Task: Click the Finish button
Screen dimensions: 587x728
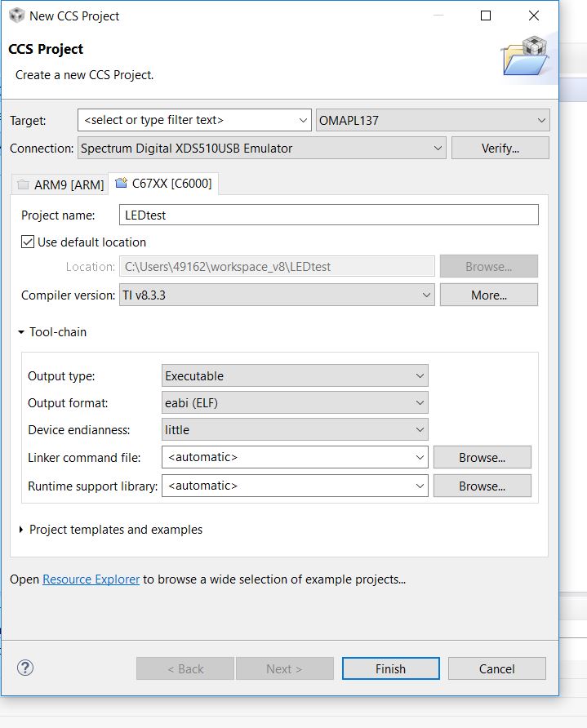Action: coord(390,668)
